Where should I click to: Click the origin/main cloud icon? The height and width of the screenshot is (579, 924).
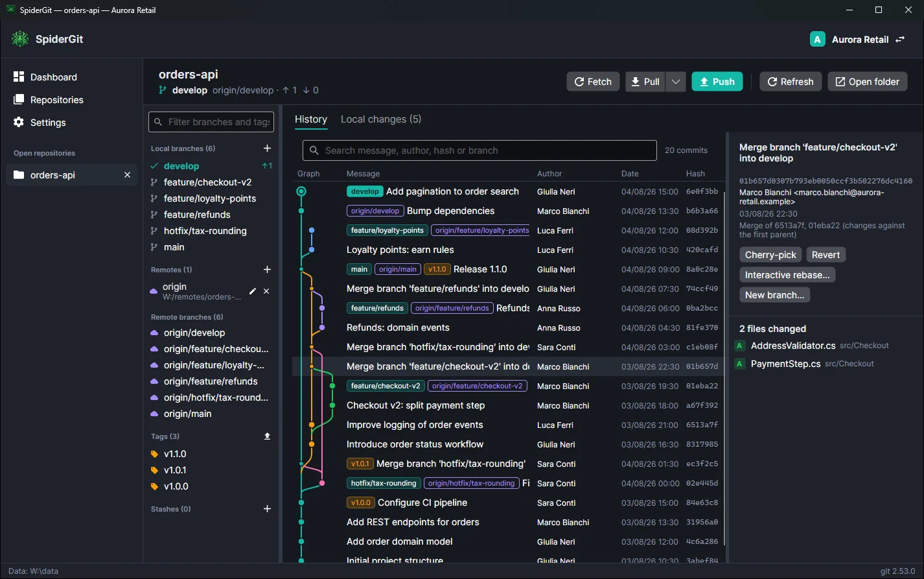click(154, 414)
